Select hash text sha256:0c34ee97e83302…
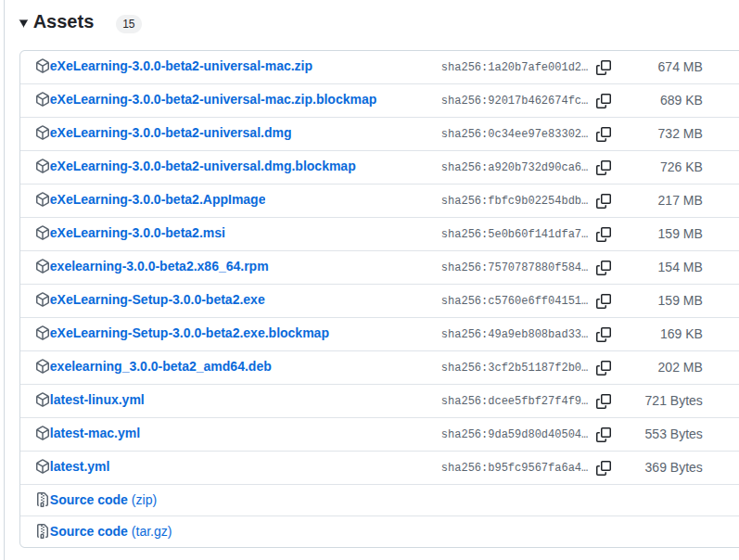Screen dimensions: 739x560 (515, 134)
